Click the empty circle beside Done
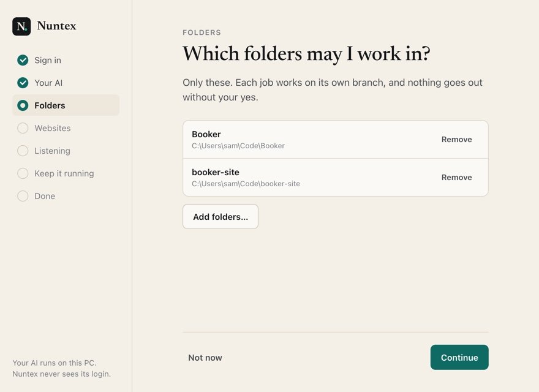This screenshot has height=392, width=539. (x=23, y=197)
